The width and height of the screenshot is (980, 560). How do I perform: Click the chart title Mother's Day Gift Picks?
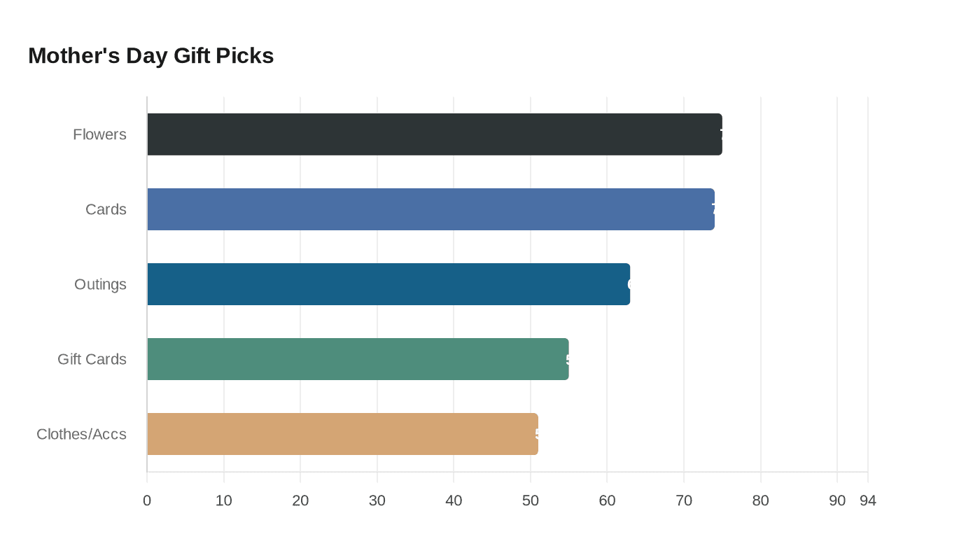click(150, 55)
